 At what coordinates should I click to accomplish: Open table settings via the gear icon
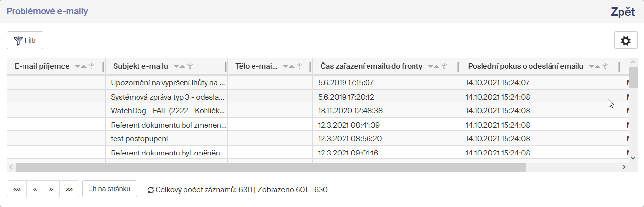(x=625, y=40)
